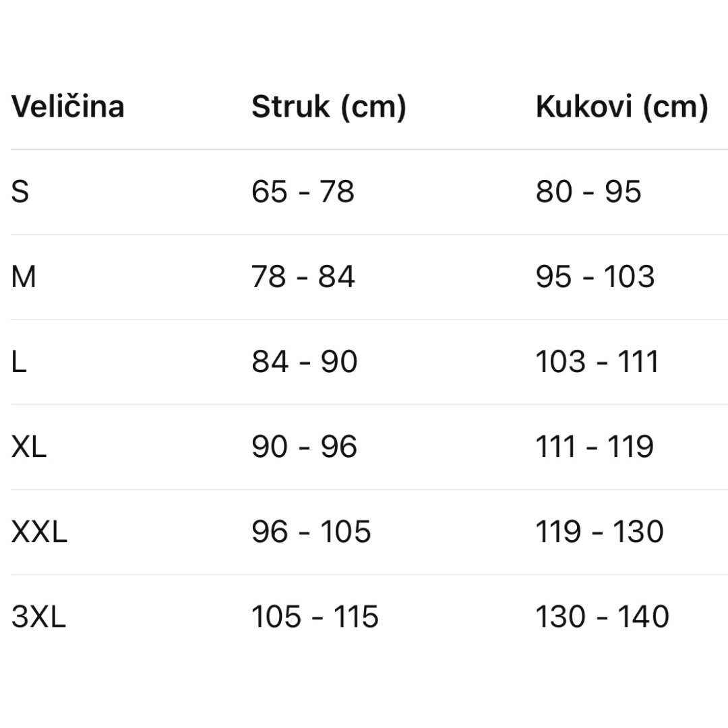Click waist value 78 - 84
This screenshot has height=728, width=728.
pyautogui.click(x=303, y=277)
